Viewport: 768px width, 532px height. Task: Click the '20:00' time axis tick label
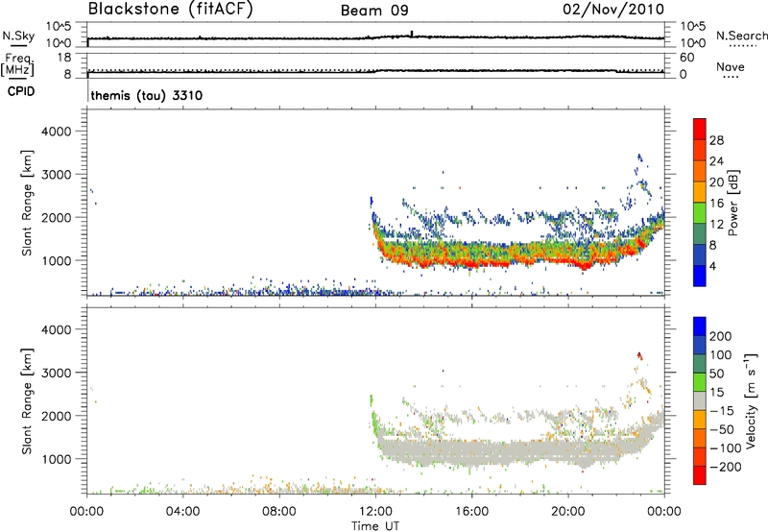(x=568, y=512)
